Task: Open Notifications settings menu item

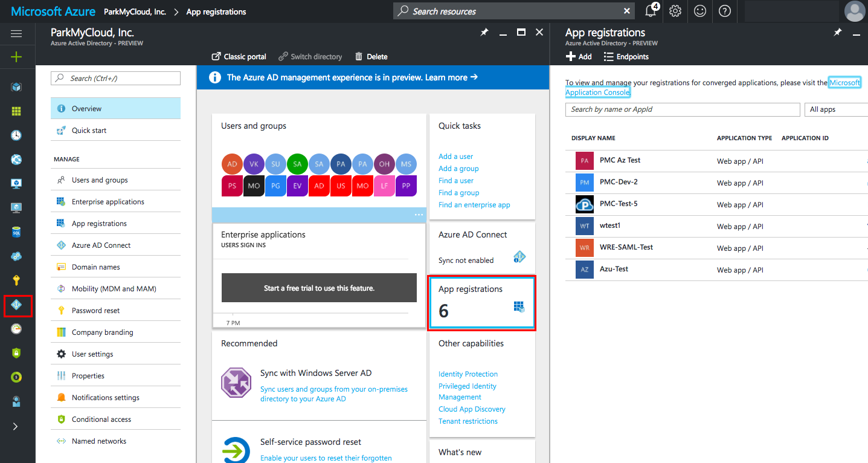Action: pos(115,398)
